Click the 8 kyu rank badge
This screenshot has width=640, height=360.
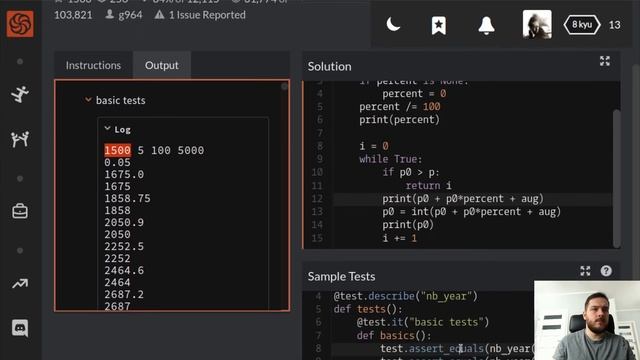pos(582,25)
